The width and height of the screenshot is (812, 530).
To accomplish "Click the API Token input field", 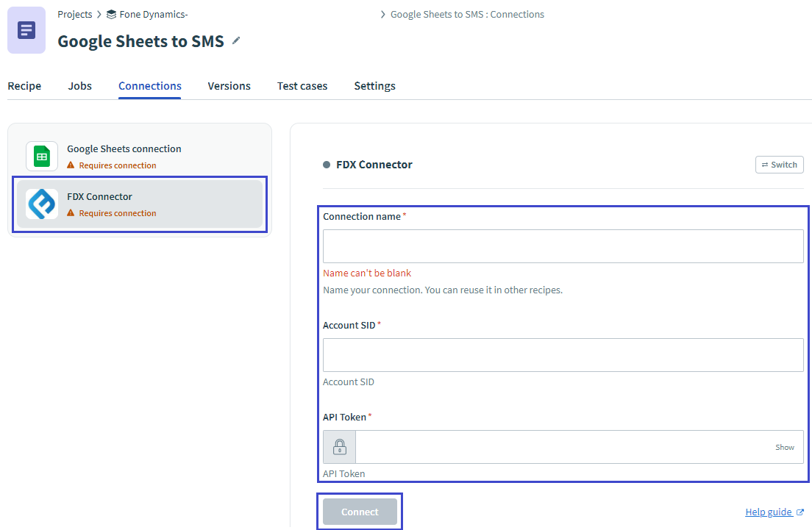I will (564, 447).
